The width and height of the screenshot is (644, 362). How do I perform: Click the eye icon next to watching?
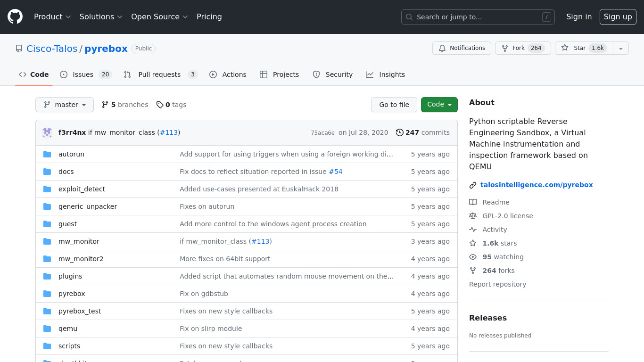(x=473, y=257)
